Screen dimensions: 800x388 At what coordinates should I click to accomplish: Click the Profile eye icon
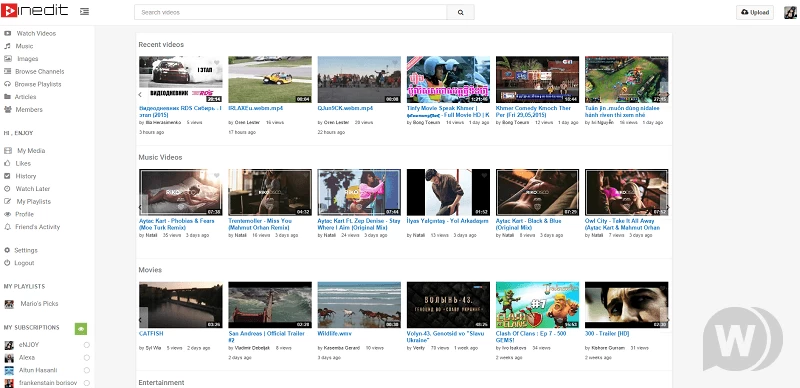point(8,214)
